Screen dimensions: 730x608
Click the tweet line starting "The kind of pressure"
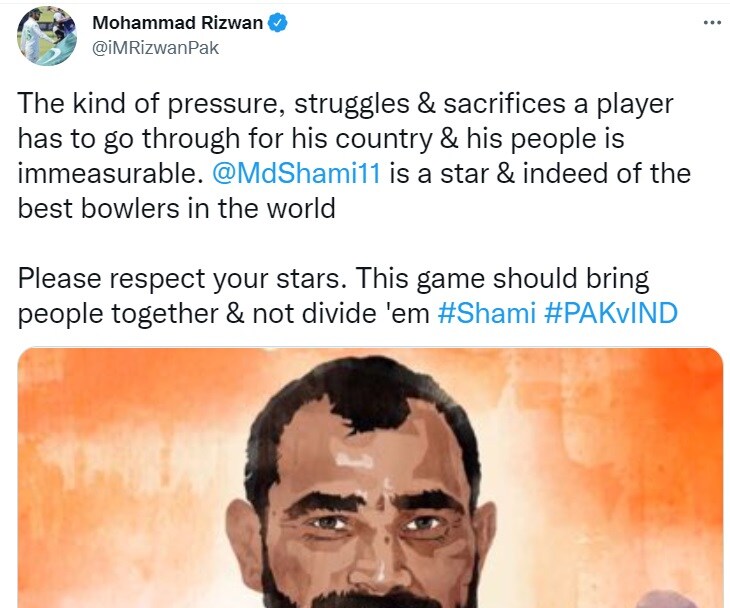pyautogui.click(x=345, y=103)
